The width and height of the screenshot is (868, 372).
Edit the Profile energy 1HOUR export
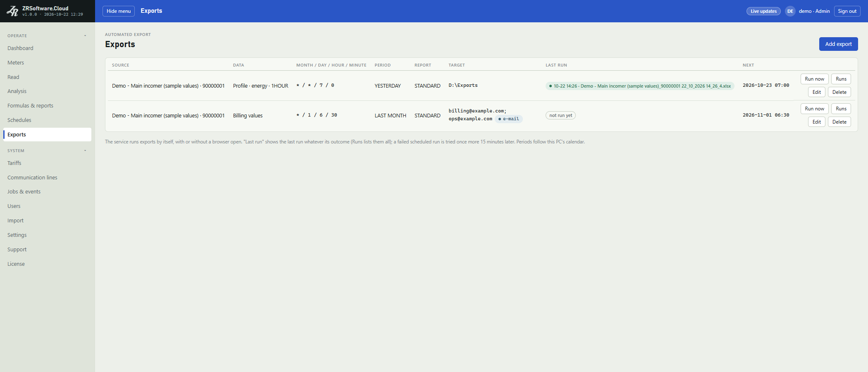(816, 92)
